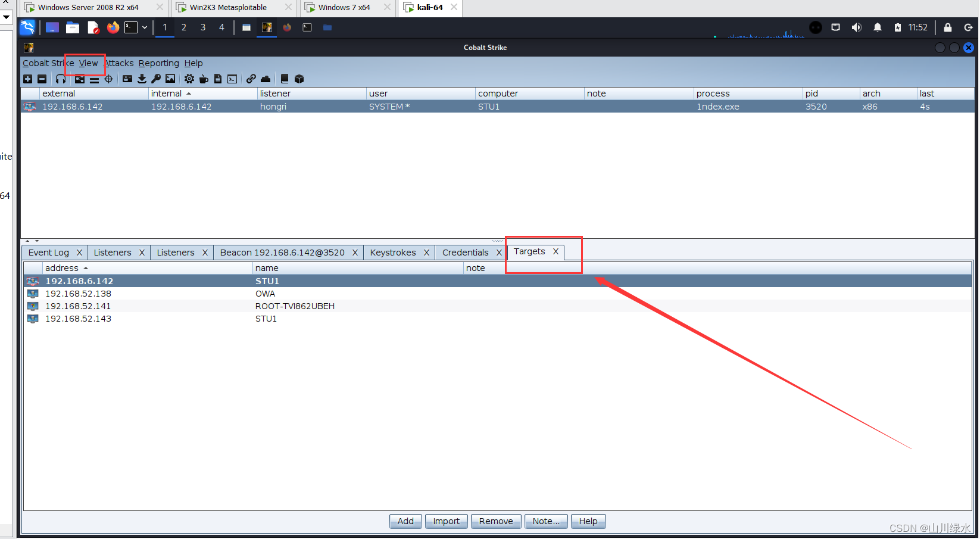
Task: Click the gear icon to generate executable
Action: 189,79
